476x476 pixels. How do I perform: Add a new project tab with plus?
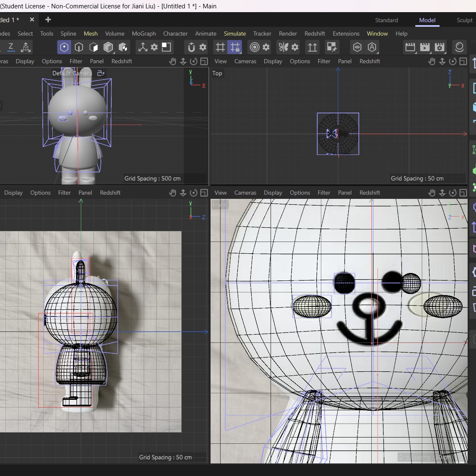click(x=48, y=20)
